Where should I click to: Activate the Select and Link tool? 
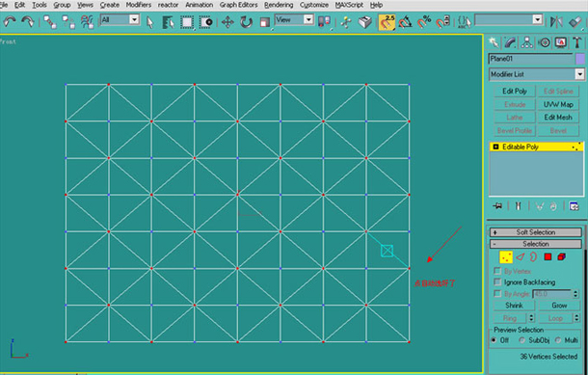(50, 22)
